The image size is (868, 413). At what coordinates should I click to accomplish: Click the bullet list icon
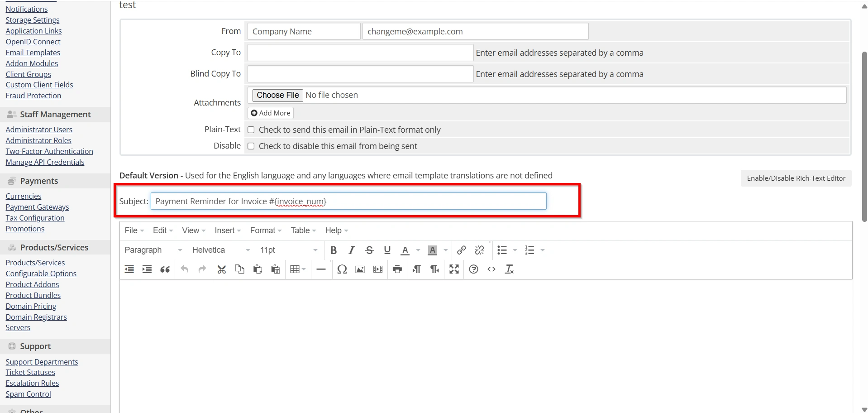coord(502,250)
